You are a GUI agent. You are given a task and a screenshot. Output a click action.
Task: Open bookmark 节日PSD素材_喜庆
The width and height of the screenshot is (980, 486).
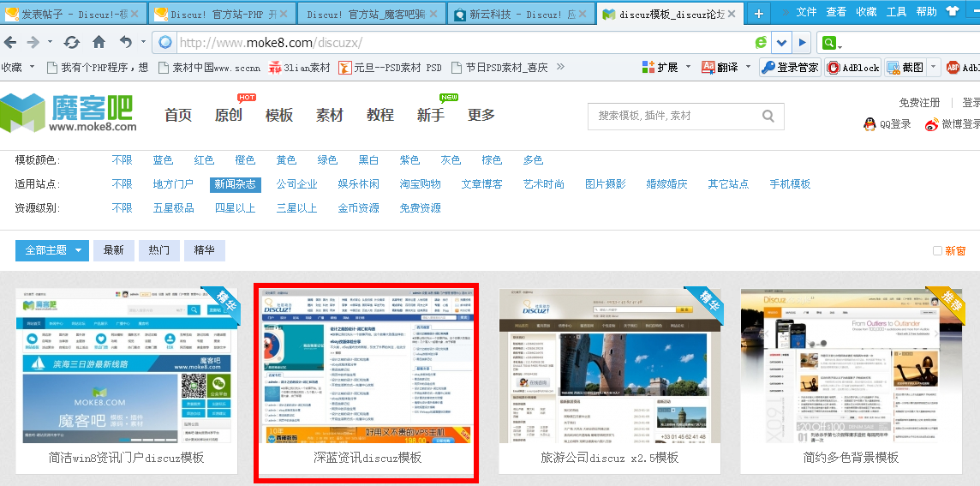499,67
